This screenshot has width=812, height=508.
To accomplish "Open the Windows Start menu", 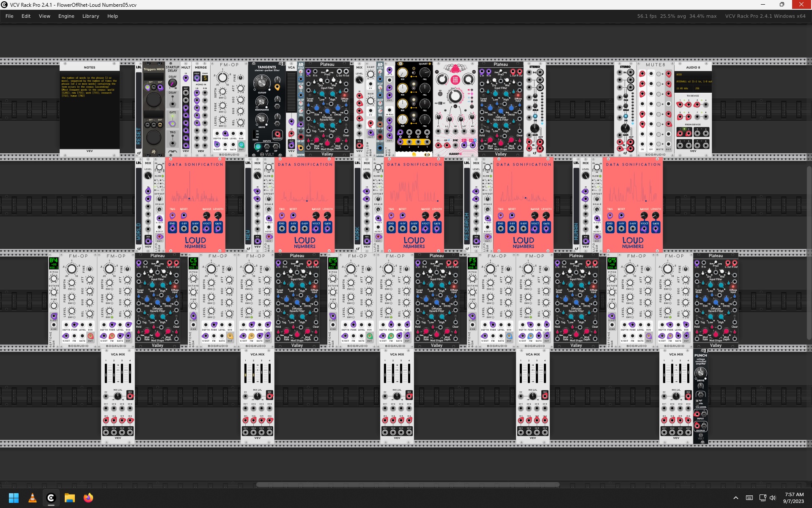I will point(14,498).
